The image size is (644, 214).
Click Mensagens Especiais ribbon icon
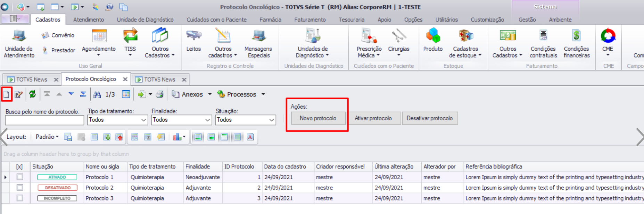click(x=258, y=43)
